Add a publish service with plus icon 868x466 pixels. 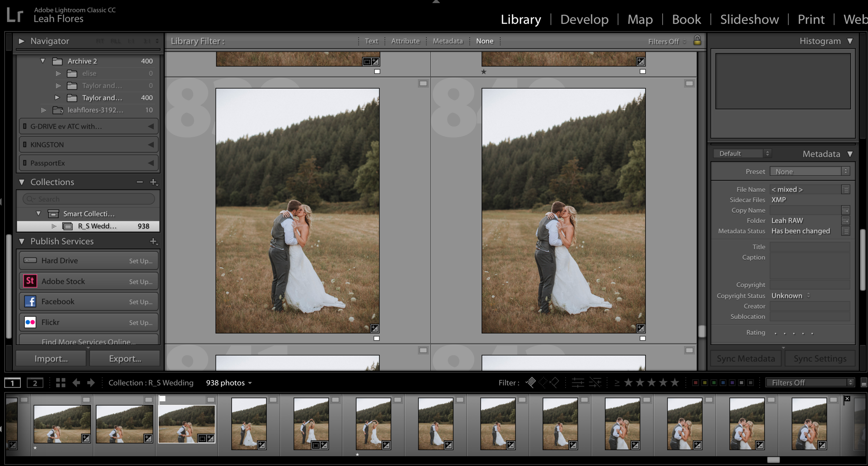(x=153, y=241)
